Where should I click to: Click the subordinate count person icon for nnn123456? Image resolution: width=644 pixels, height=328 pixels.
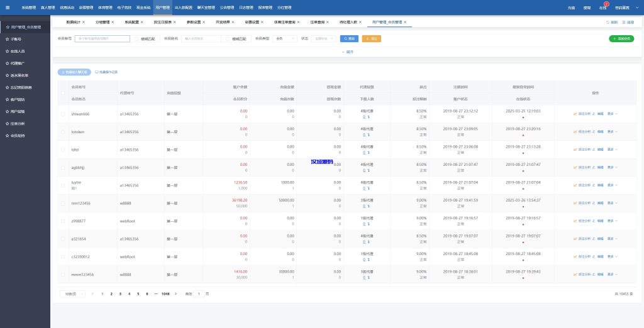[x=364, y=207]
